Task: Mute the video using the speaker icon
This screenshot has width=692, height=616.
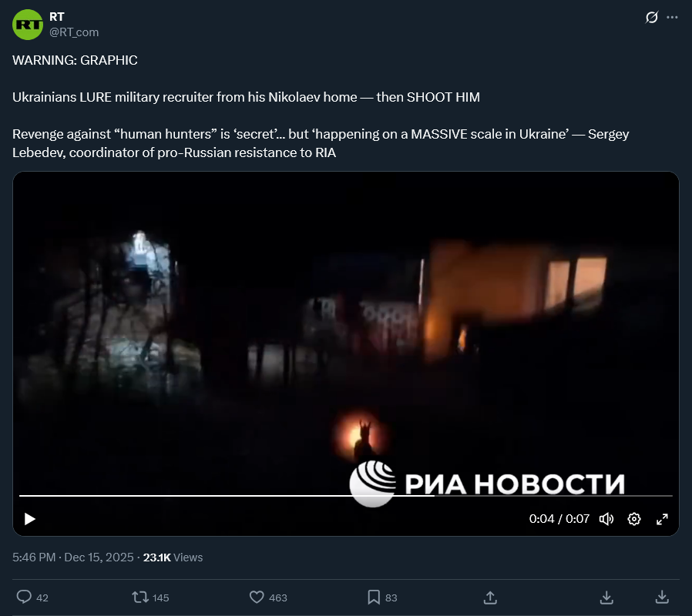Action: [x=606, y=519]
